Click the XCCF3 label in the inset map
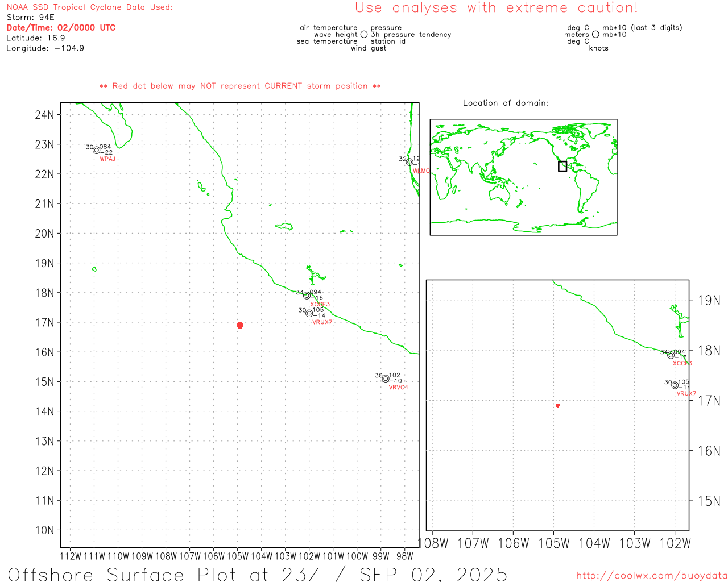This screenshot has width=728, height=582. (x=682, y=364)
